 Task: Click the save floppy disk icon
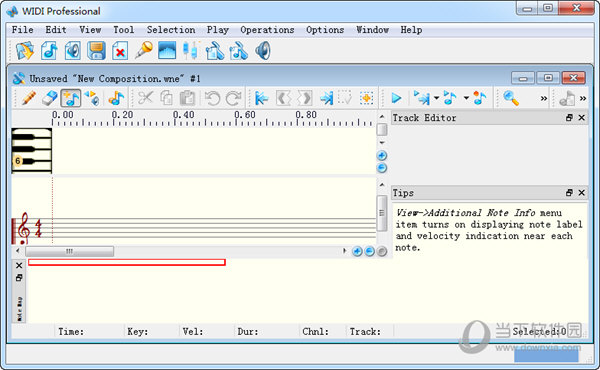(96, 51)
